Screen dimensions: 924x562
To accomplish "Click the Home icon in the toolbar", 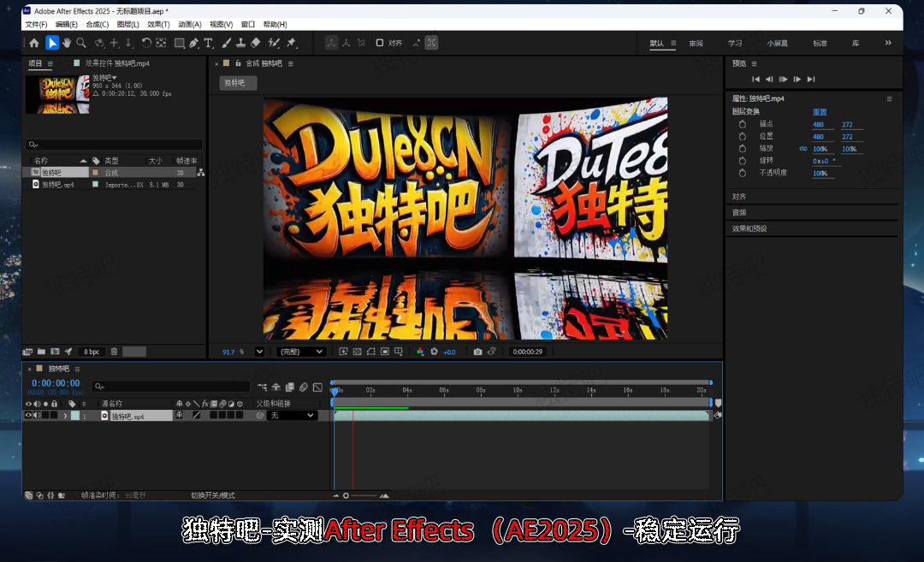I will pyautogui.click(x=34, y=43).
